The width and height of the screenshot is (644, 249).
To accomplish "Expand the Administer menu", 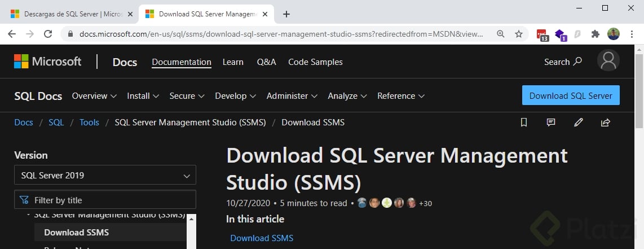I will click(x=292, y=96).
